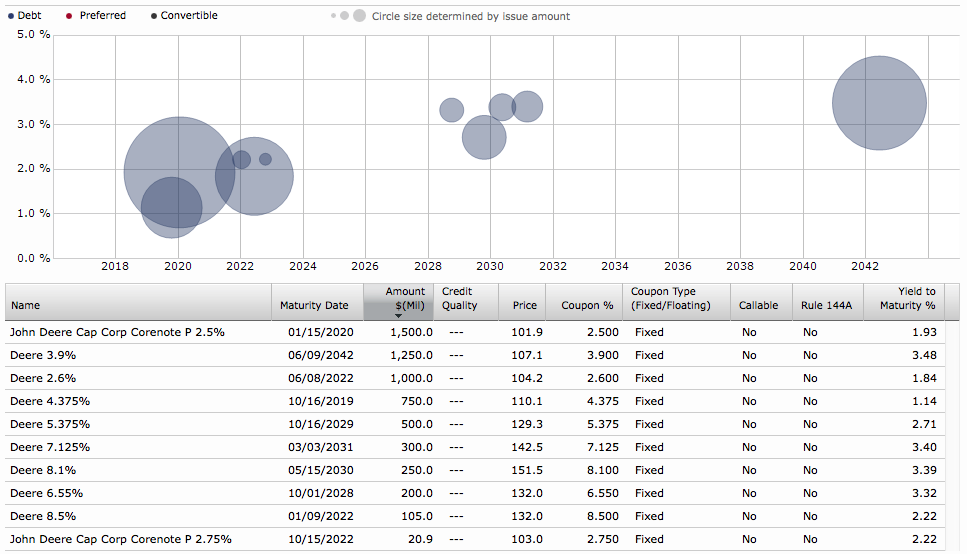Sort table by Name column header

point(138,302)
